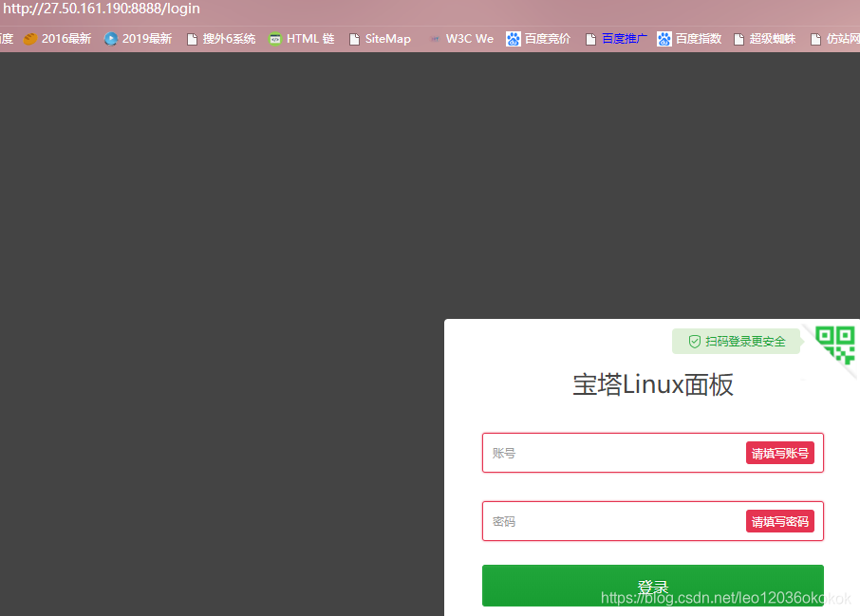Image resolution: width=860 pixels, height=616 pixels.
Task: Click the SiteMap page icon
Action: 355,39
